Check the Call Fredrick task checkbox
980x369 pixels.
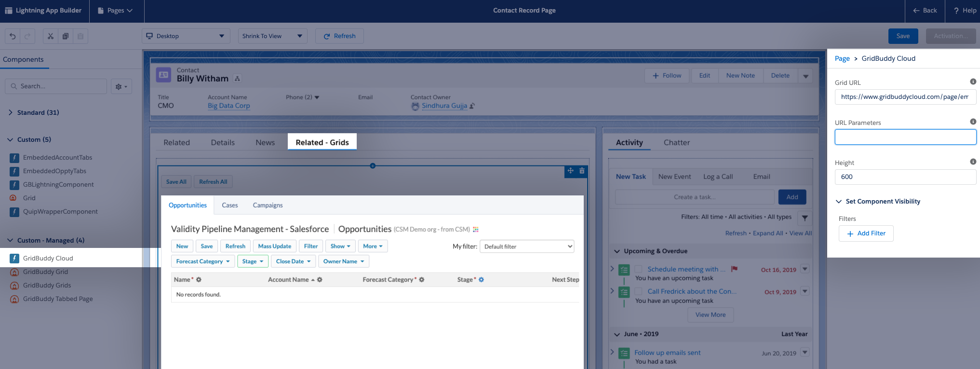[638, 291]
